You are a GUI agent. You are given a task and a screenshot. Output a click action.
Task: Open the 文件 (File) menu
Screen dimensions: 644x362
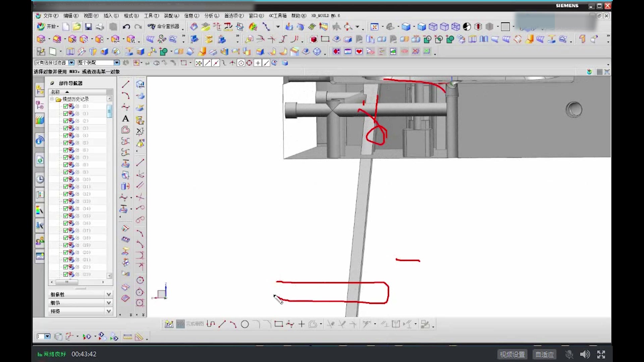[50, 16]
